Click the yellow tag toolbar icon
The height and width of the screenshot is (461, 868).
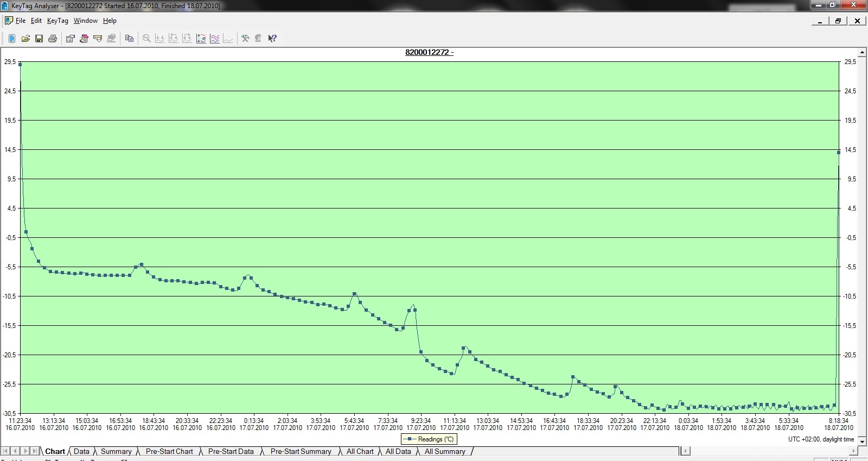pyautogui.click(x=98, y=39)
